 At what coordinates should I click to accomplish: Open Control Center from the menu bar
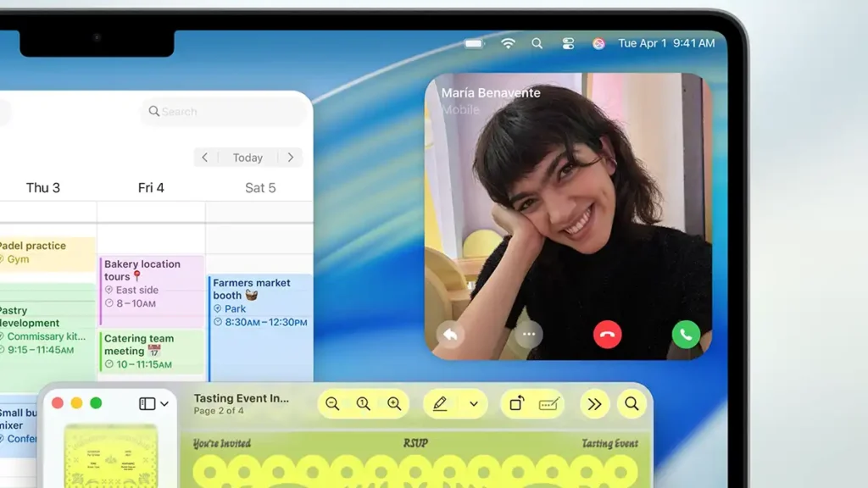[568, 43]
